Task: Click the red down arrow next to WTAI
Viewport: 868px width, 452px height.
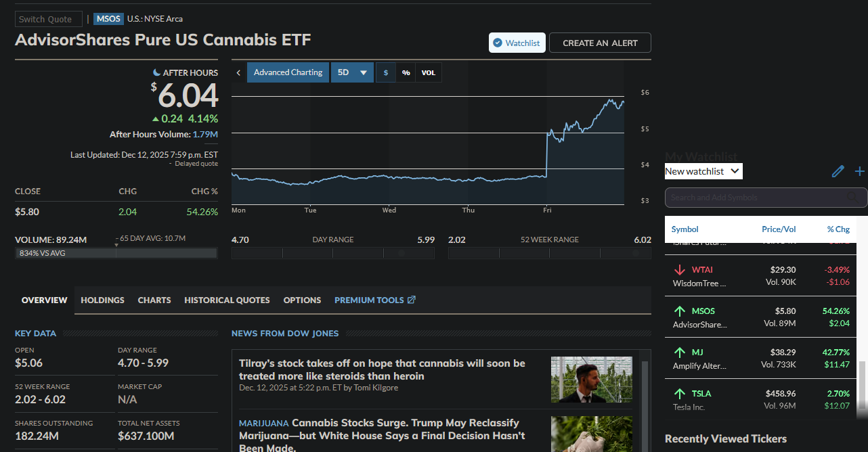Action: point(680,270)
